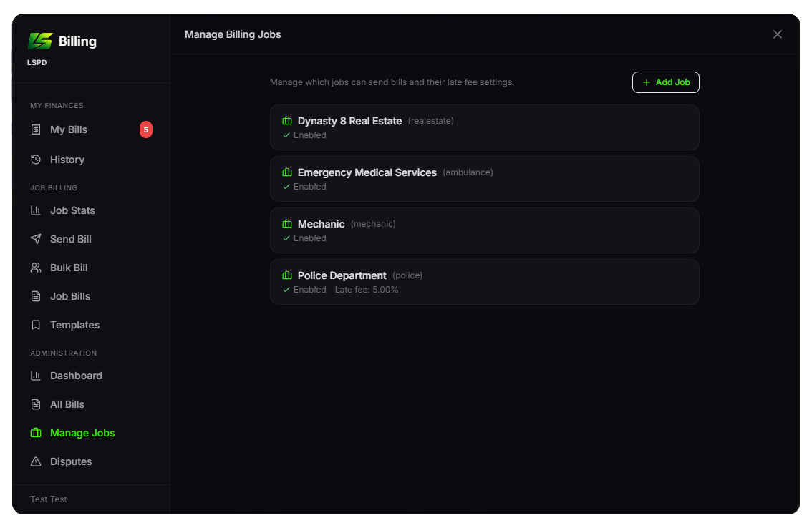The height and width of the screenshot is (528, 812).
Task: Toggle the Enabled checkmark on Dynasty 8 Real Estate
Action: [x=286, y=135]
